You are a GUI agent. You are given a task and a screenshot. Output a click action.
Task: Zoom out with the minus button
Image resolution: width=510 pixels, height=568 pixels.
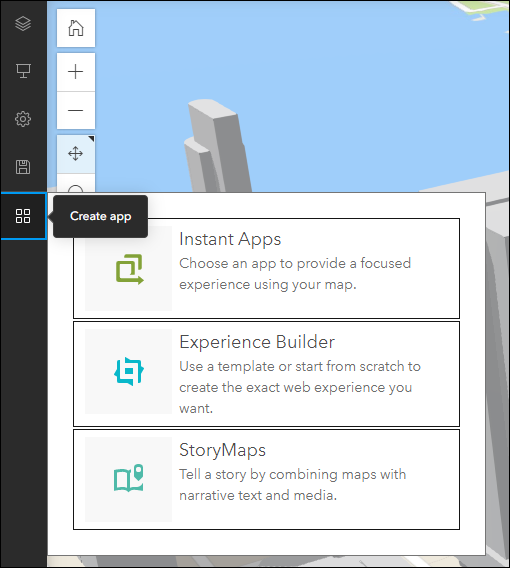[76, 110]
